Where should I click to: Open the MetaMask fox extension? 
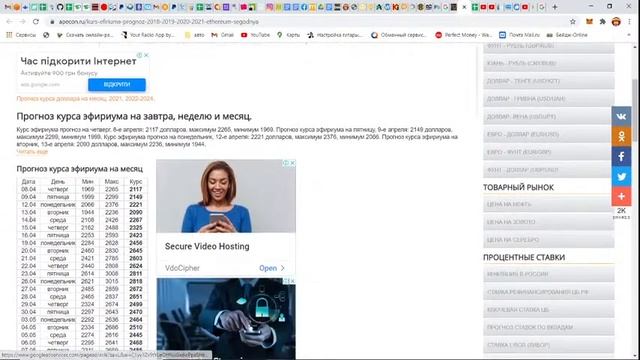click(589, 22)
